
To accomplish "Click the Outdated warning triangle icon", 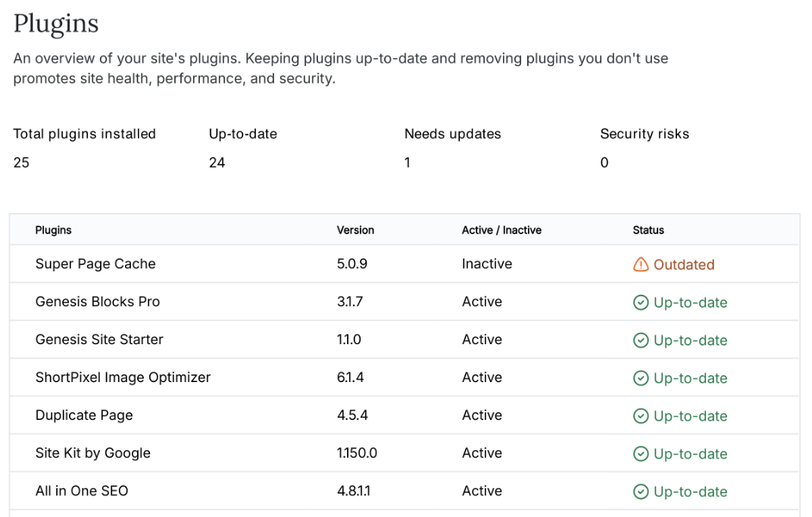I will [641, 265].
